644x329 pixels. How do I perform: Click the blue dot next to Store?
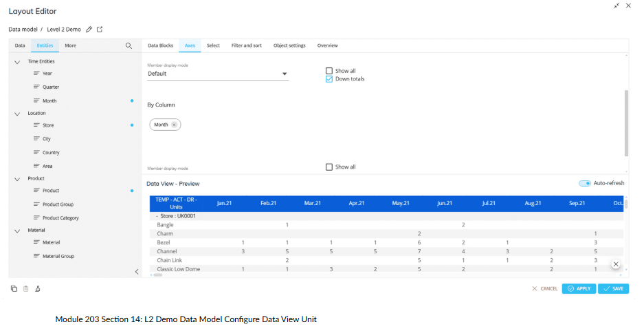tap(132, 125)
